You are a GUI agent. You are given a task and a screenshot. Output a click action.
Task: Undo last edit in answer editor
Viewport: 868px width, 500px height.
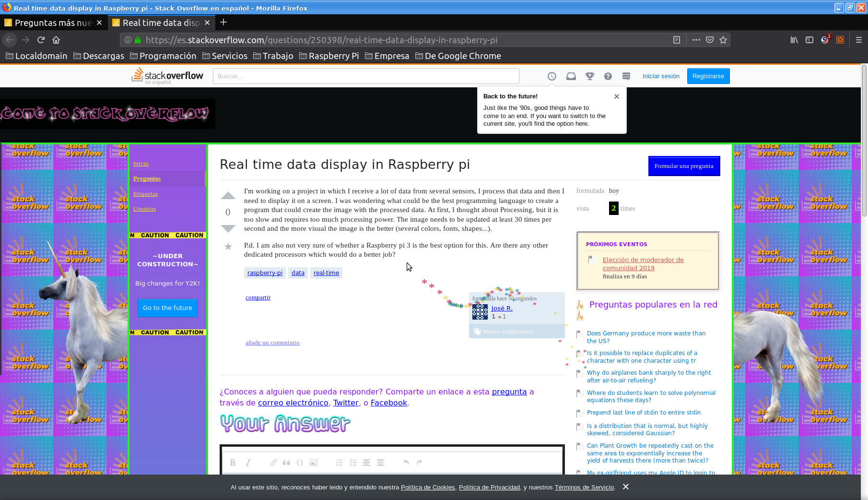(406, 463)
